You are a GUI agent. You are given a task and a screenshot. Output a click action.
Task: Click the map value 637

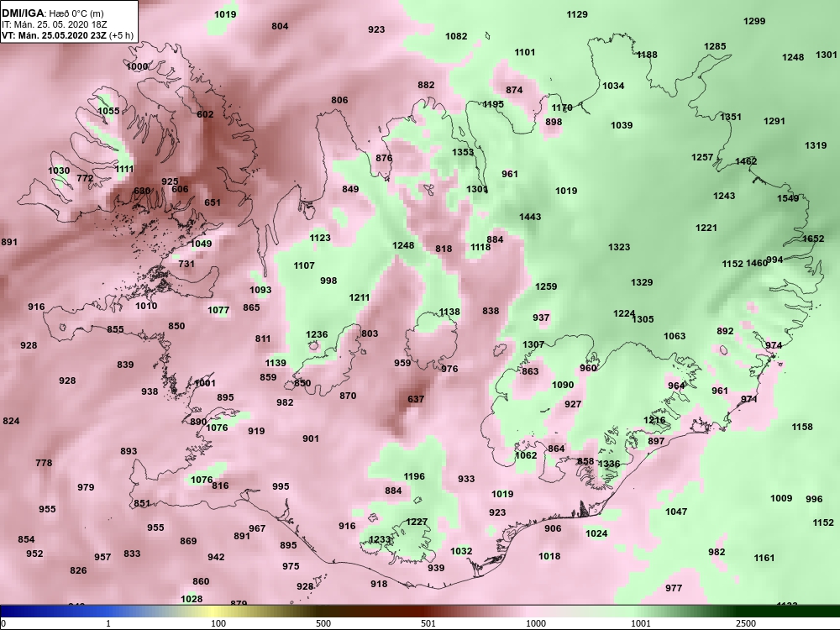416,398
